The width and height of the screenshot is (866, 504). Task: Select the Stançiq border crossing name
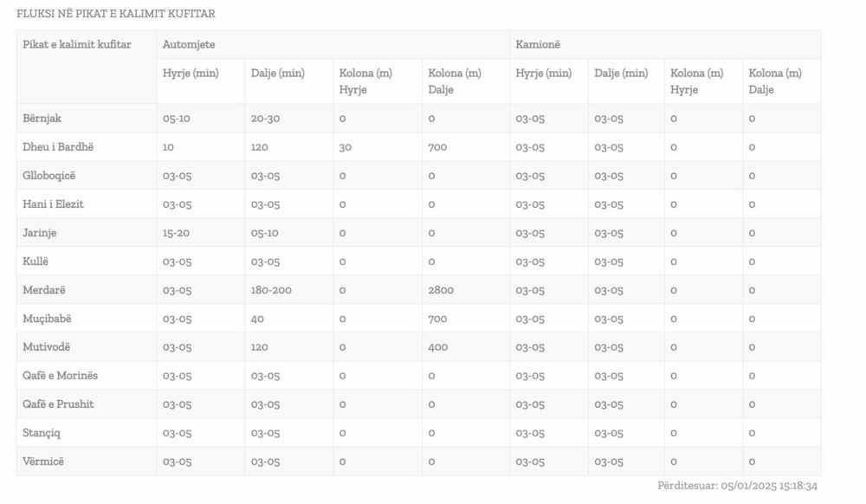pyautogui.click(x=42, y=433)
